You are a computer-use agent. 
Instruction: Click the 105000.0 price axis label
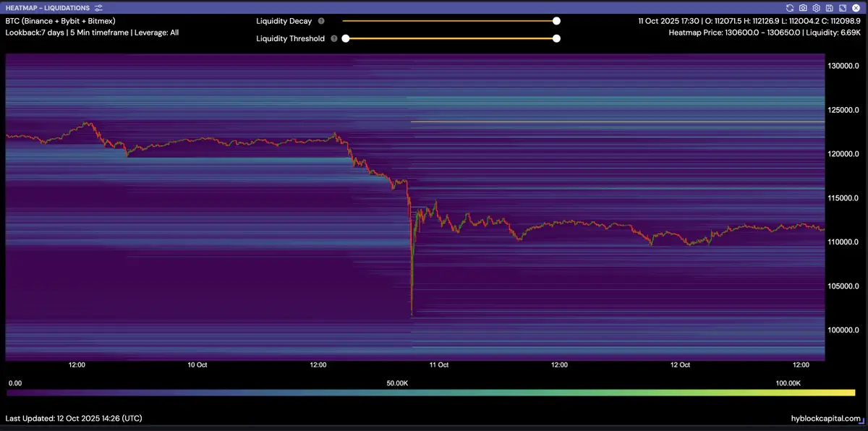[x=842, y=286]
